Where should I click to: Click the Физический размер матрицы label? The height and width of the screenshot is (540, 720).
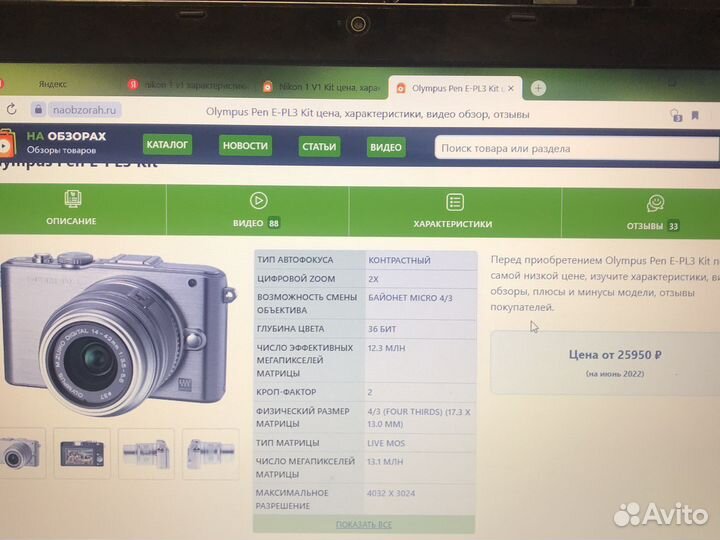point(303,417)
